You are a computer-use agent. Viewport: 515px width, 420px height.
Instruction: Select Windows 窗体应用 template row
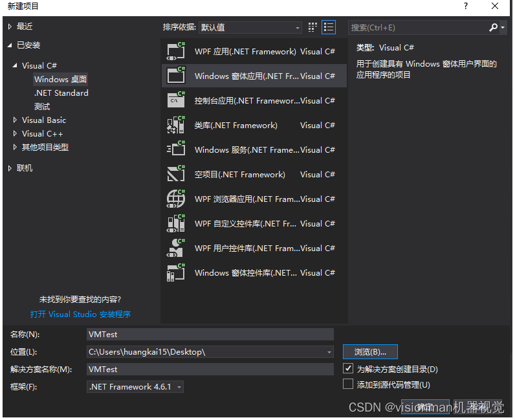coord(254,76)
